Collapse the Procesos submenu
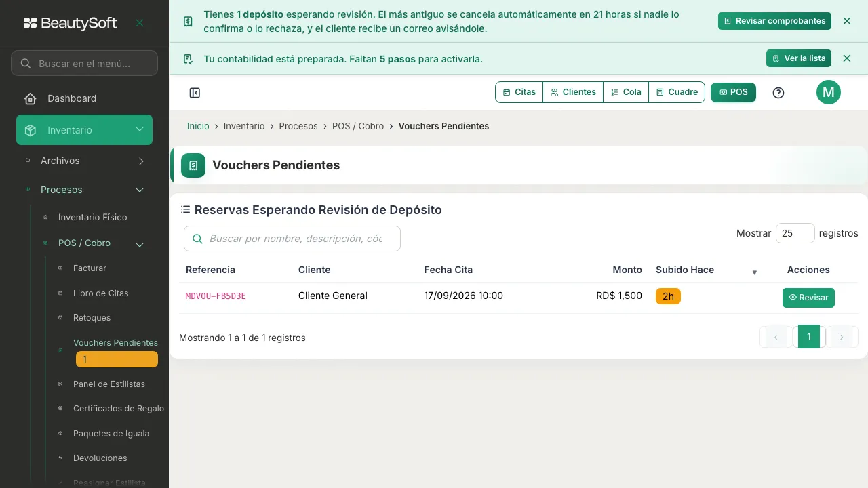 click(x=140, y=190)
